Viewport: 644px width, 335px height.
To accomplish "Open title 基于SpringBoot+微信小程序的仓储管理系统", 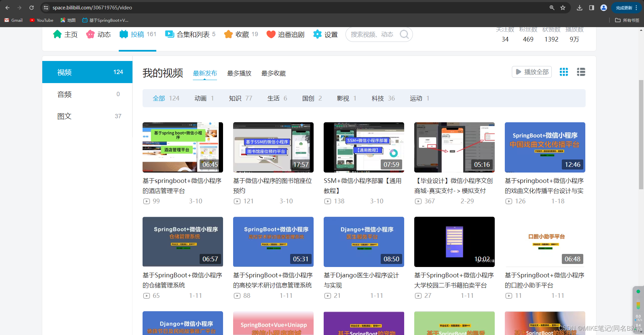I will [x=182, y=280].
